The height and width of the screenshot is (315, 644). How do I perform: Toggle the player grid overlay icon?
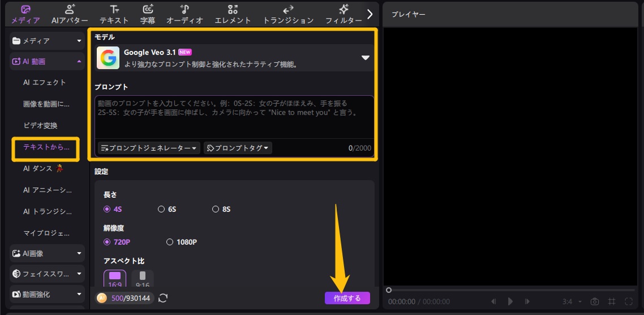pos(612,301)
